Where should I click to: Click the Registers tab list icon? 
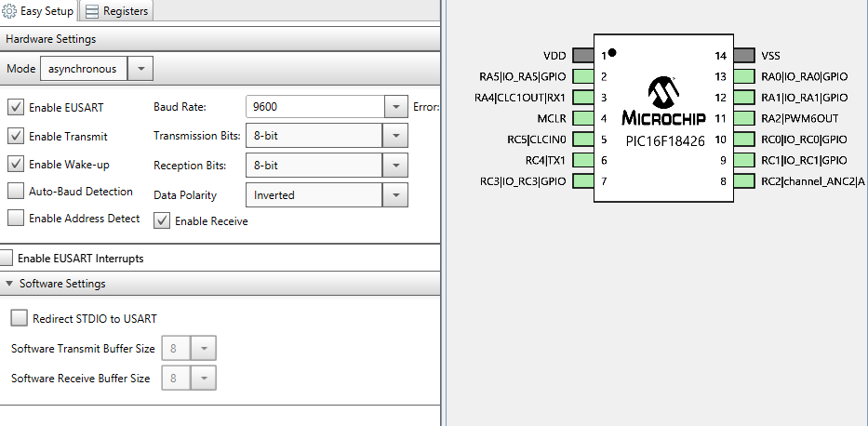[x=92, y=11]
